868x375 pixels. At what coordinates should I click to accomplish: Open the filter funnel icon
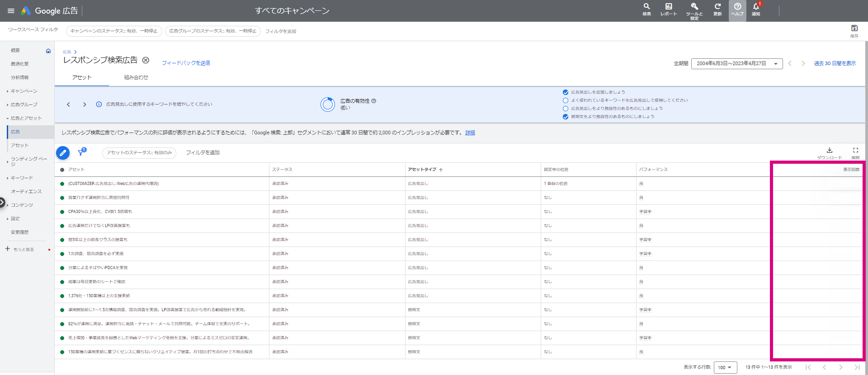[81, 152]
